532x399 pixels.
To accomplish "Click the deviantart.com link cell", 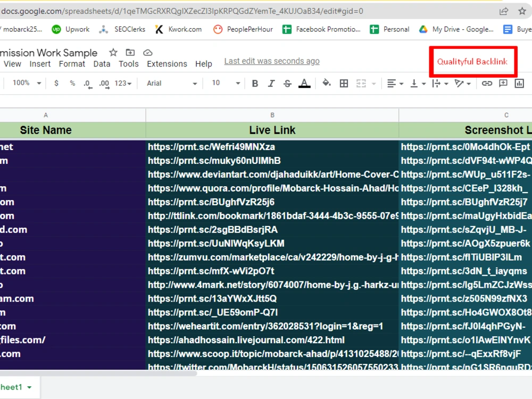I will coord(272,174).
